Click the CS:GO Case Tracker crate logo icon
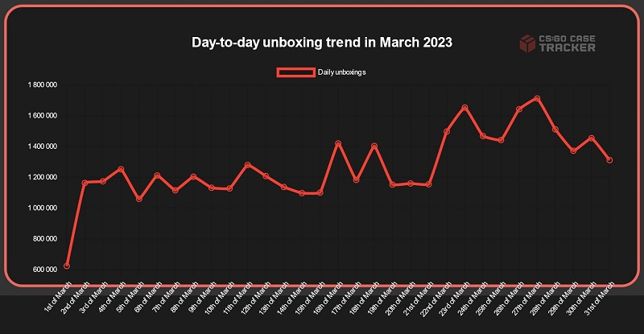This screenshot has height=334, width=644. coord(528,42)
